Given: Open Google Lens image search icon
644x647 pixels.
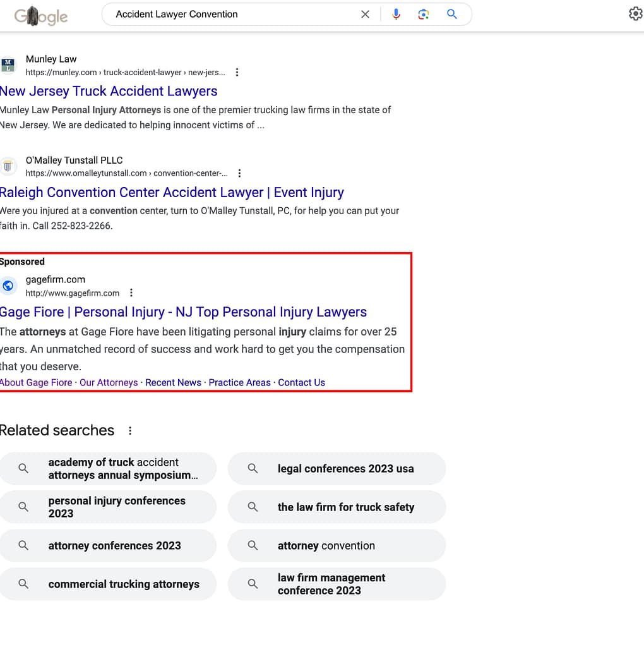Looking at the screenshot, I should click(424, 15).
